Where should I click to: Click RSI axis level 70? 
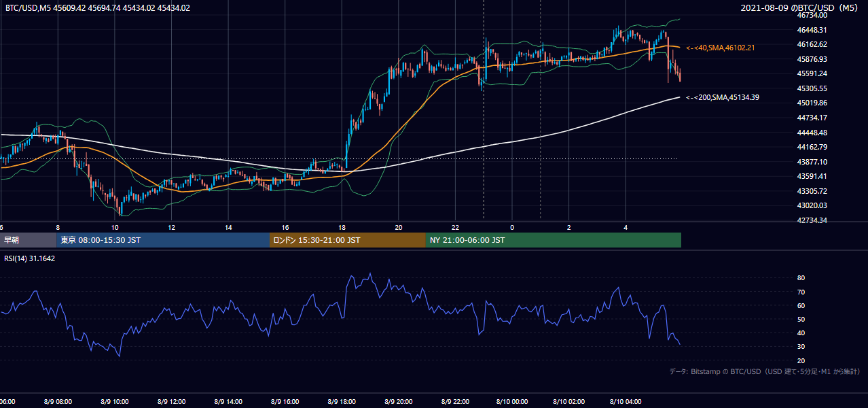[801, 292]
